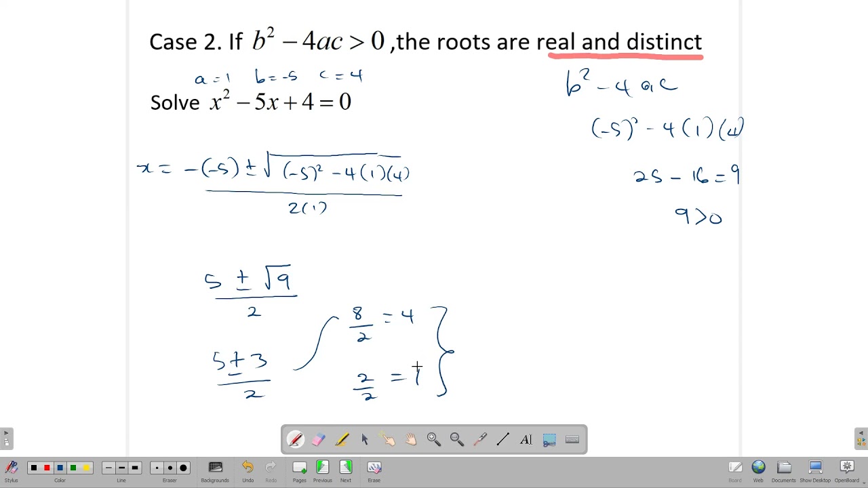
Task: Choose the Write Text tool
Action: 526,439
